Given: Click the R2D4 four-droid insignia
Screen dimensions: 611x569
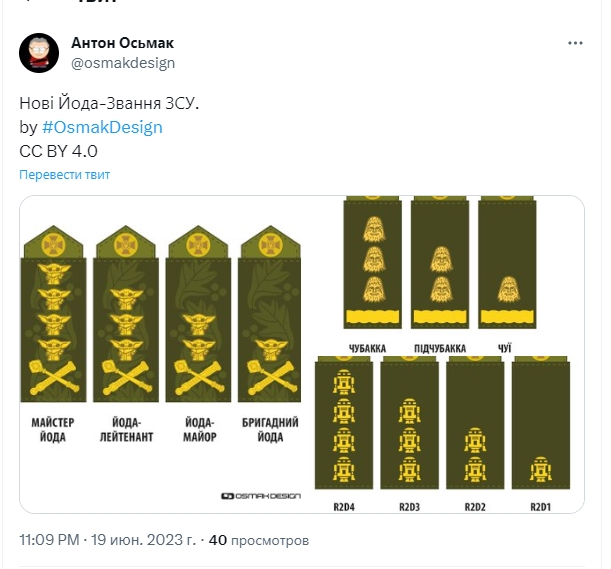Looking at the screenshot, I should click(343, 425).
